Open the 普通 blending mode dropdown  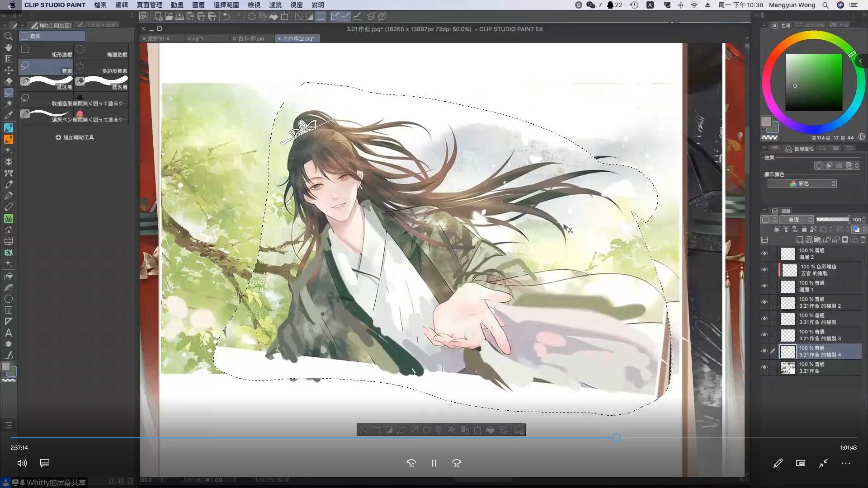click(797, 220)
